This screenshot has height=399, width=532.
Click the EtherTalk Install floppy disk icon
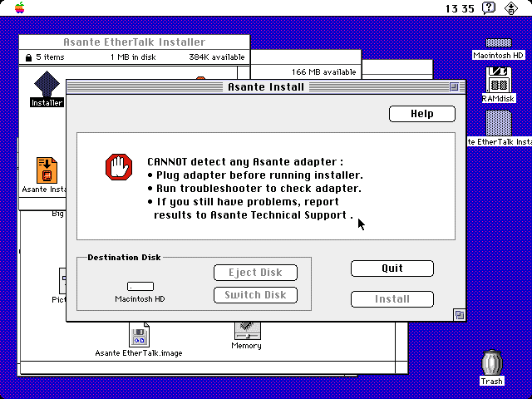pyautogui.click(x=498, y=123)
